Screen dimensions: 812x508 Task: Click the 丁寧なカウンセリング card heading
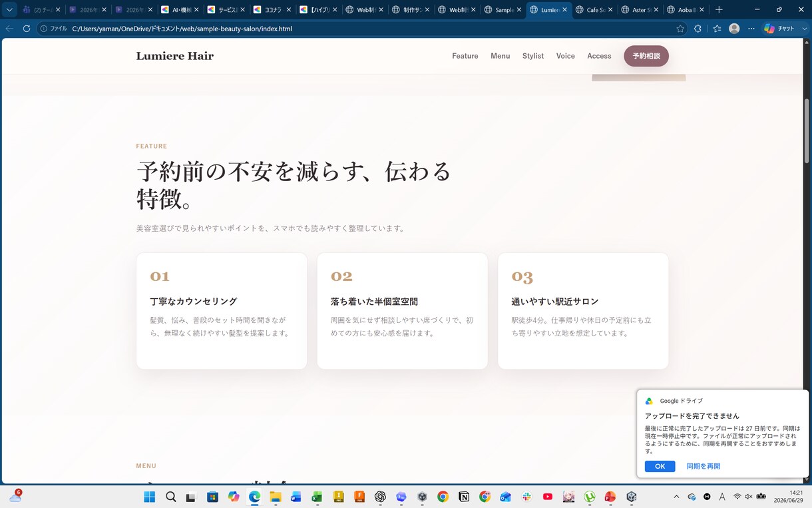194,301
